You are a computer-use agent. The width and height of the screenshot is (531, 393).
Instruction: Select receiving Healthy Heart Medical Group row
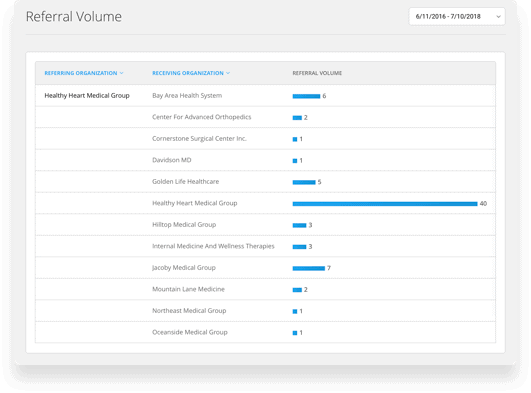tap(265, 203)
